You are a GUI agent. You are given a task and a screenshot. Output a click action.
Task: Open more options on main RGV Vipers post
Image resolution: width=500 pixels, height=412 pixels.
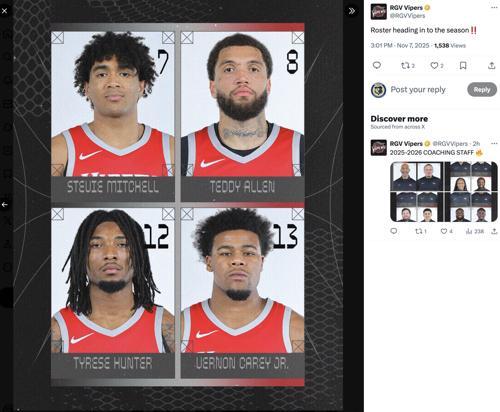pos(494,7)
